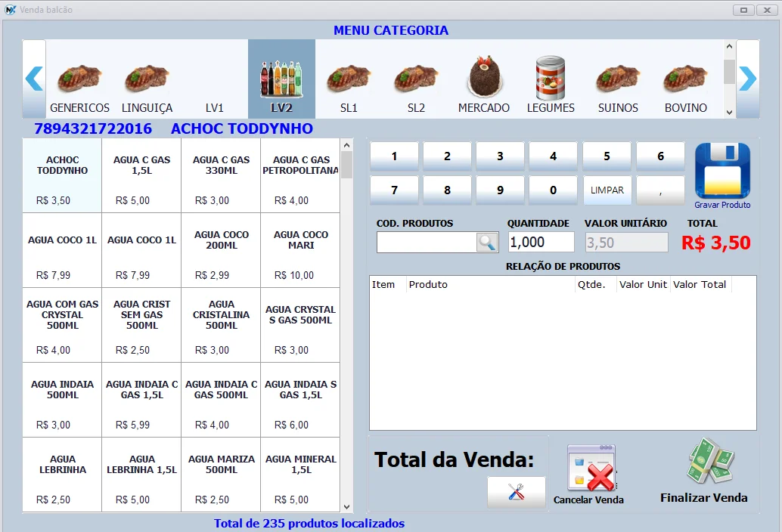
Task: Select product AGUA C GAS 330ML
Action: coord(221,176)
